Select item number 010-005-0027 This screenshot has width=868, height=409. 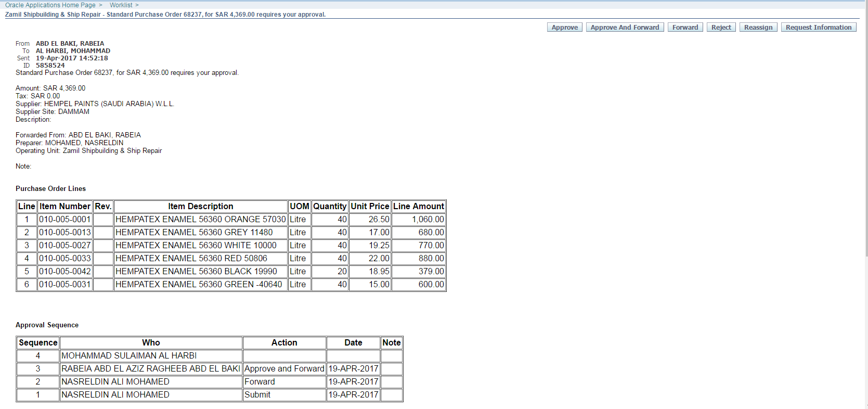[x=65, y=245]
